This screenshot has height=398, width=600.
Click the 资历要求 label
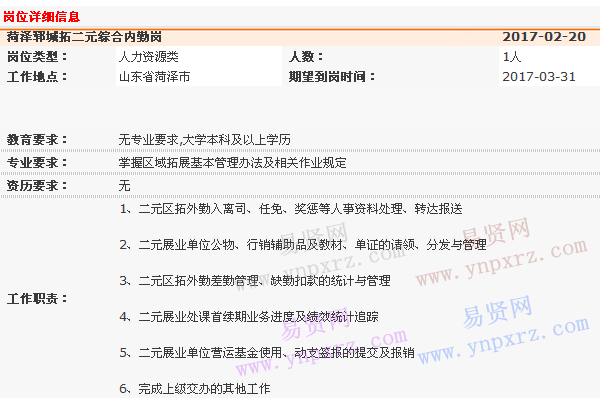[x=37, y=186]
